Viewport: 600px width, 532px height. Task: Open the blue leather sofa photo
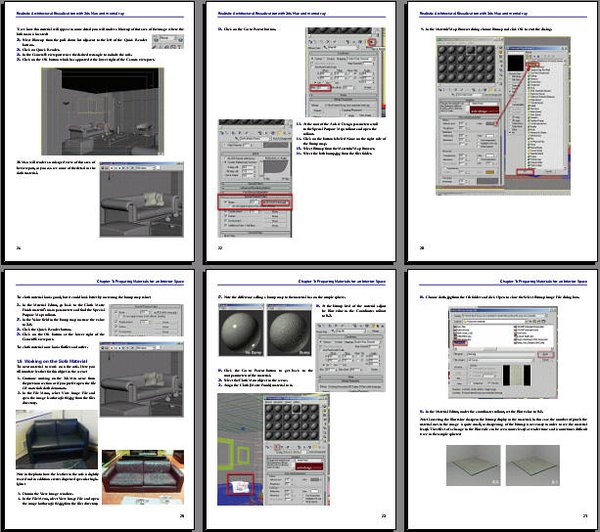tap(57, 439)
